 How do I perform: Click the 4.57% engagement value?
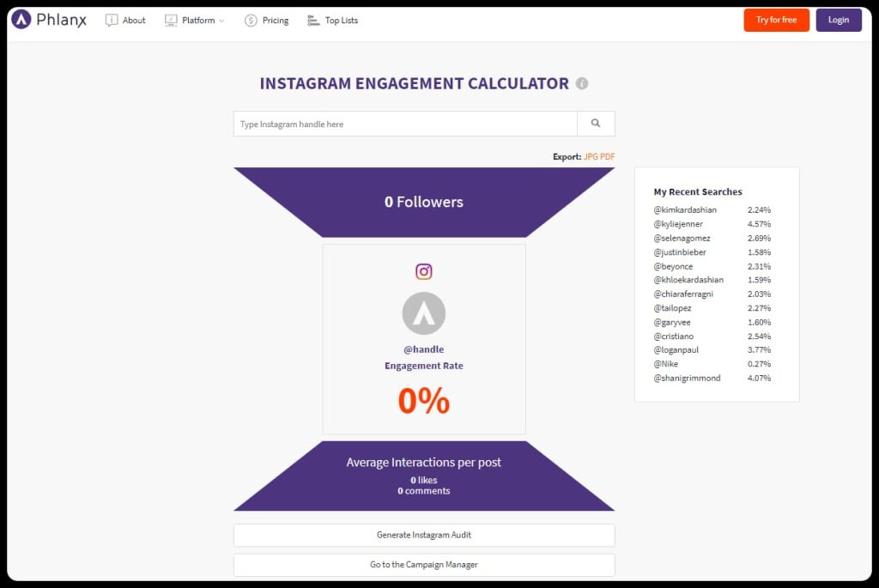click(x=759, y=224)
